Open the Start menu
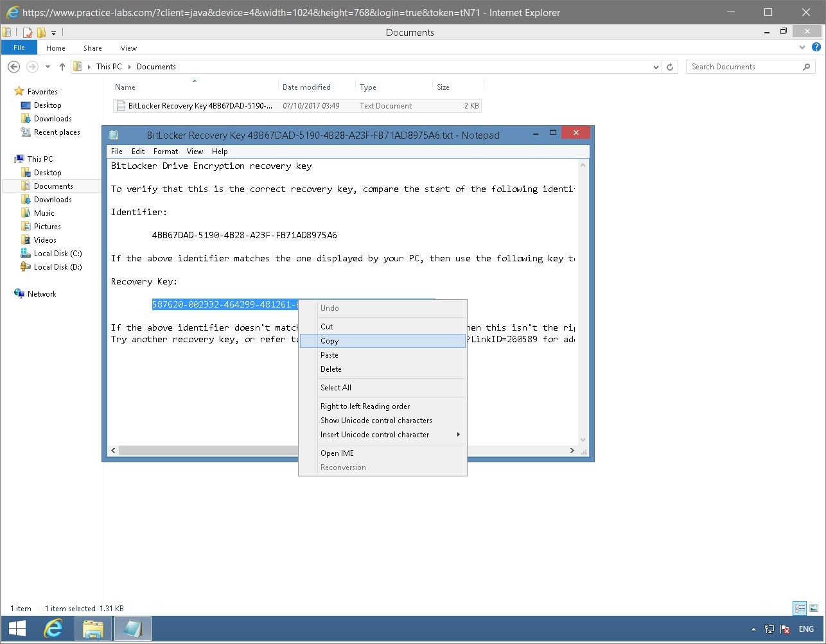826x644 pixels. [15, 629]
